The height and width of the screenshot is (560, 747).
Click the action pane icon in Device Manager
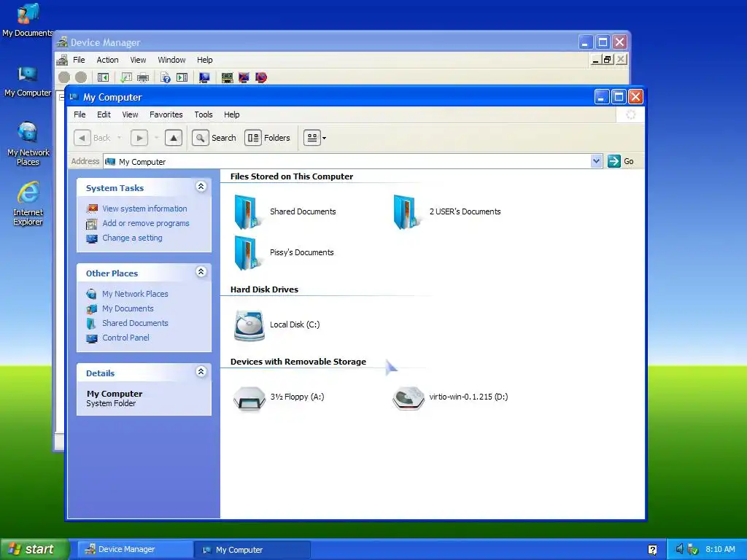coord(182,77)
